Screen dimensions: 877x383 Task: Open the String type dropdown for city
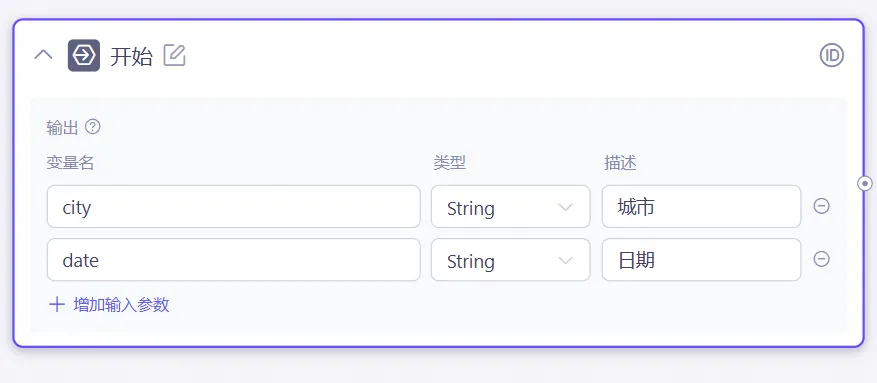click(x=511, y=207)
